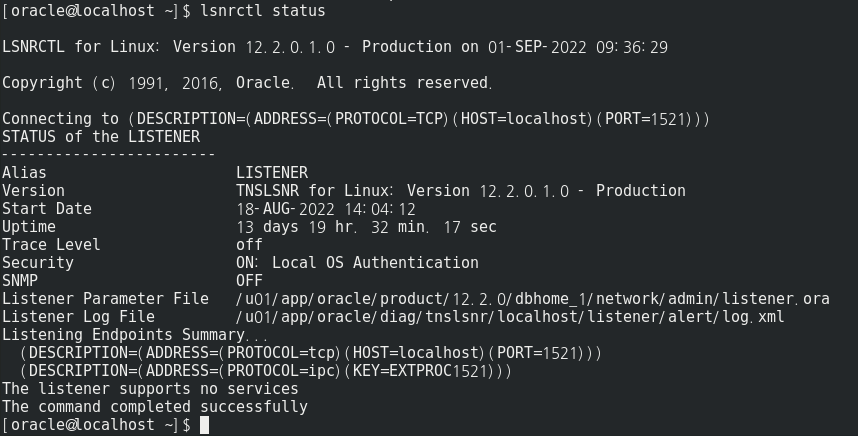Screen dimensions: 858x436
Task: Click the 'Connecting to' description line
Action: 356,119
